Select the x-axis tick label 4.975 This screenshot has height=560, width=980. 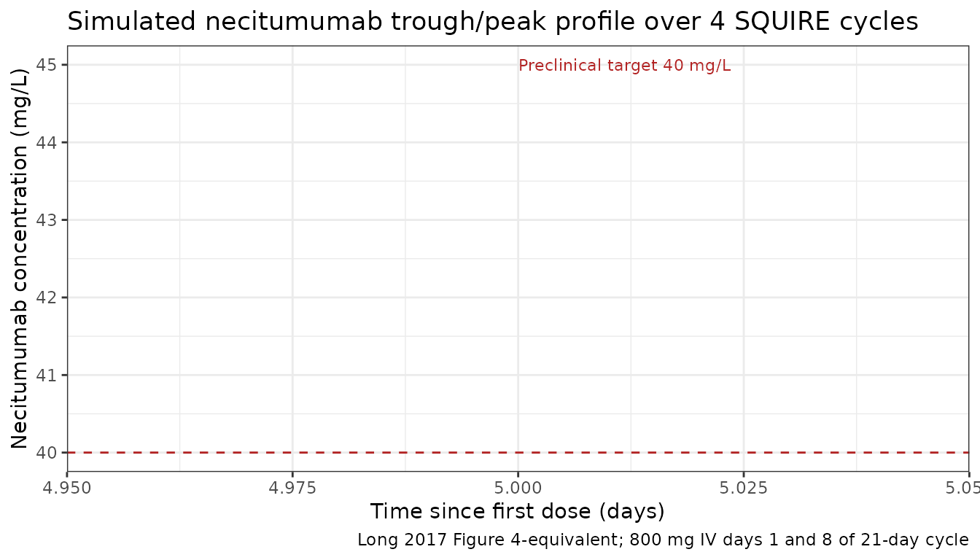(292, 487)
